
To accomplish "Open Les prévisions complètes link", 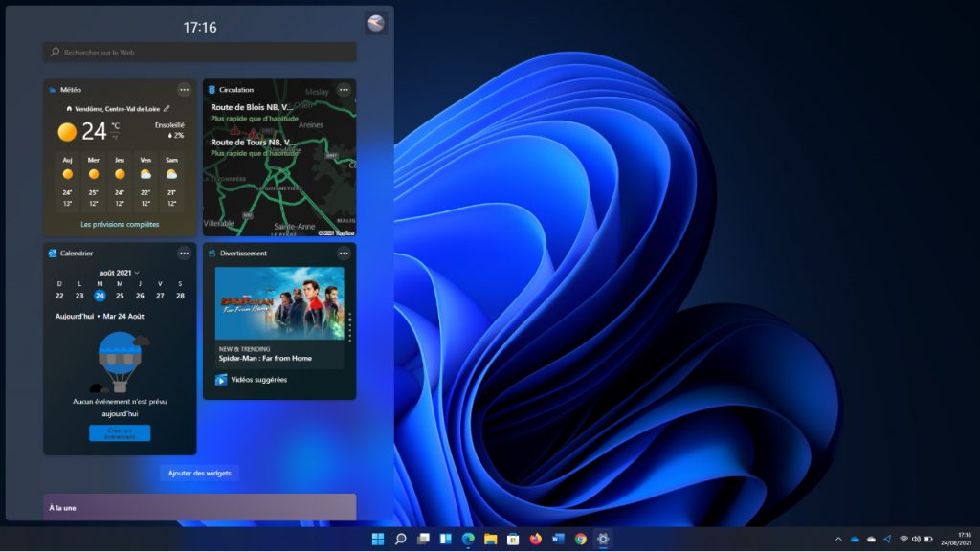I will 120,225.
